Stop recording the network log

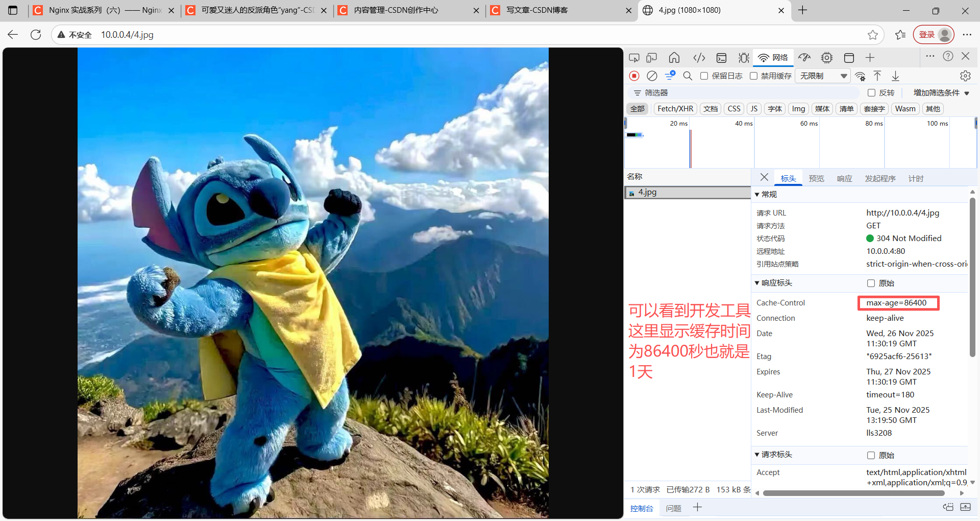point(634,76)
